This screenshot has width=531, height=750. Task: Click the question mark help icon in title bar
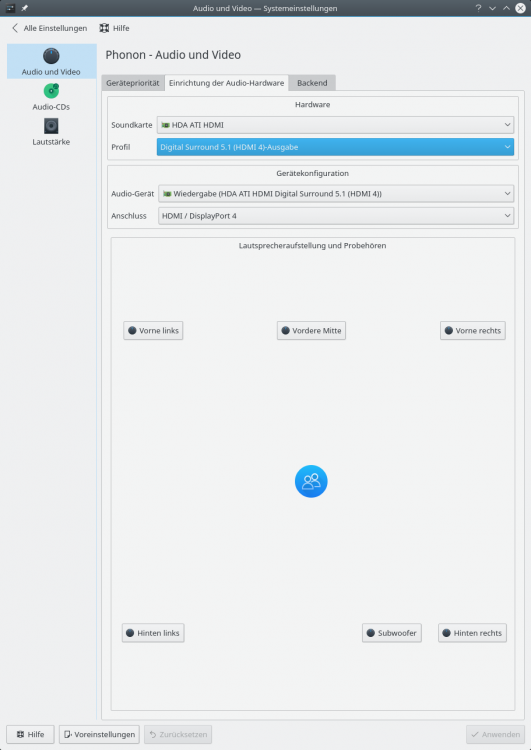478,8
